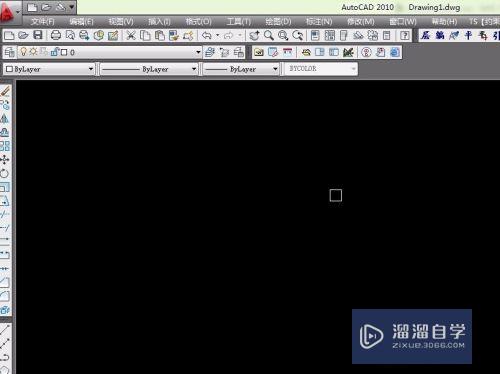The height and width of the screenshot is (374, 500).
Task: Open the Sheet Set Manager icon
Action: pos(358,35)
